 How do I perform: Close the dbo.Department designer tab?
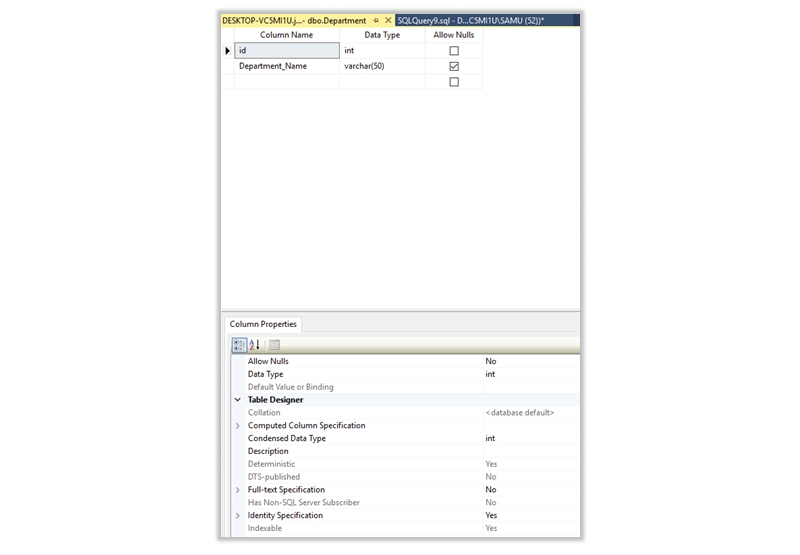(388, 20)
